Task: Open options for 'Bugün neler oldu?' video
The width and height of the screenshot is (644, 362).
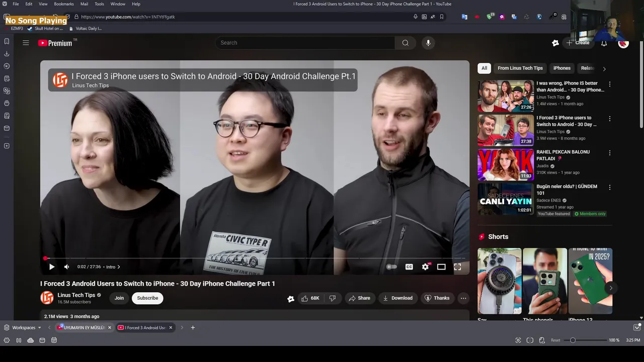Action: pos(610,187)
